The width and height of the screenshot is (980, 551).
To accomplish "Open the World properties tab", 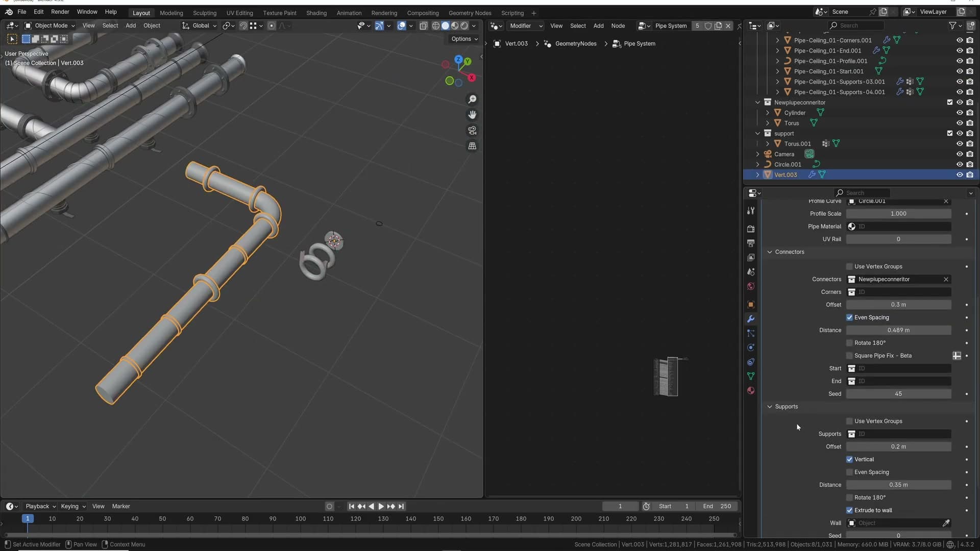I will [751, 286].
